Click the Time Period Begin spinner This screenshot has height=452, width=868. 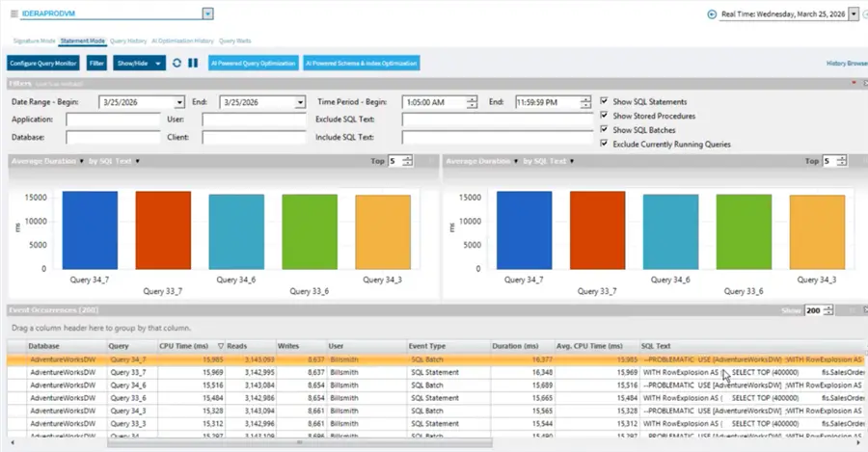(472, 102)
